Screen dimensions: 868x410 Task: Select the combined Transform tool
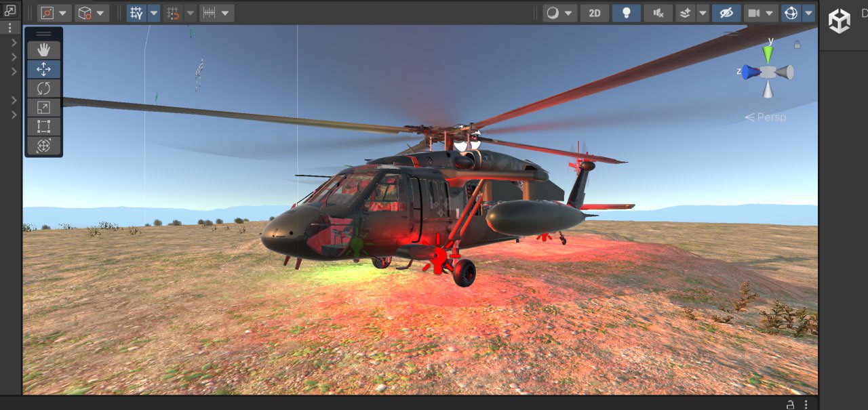click(43, 145)
